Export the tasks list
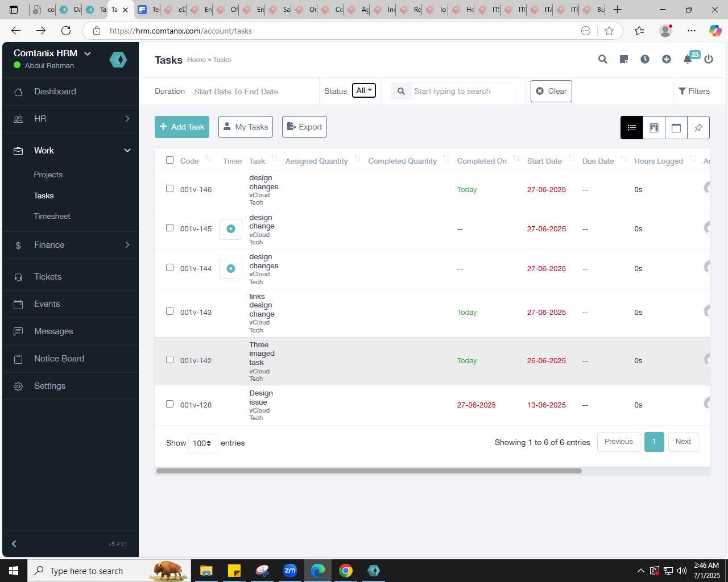728x582 pixels. (304, 127)
